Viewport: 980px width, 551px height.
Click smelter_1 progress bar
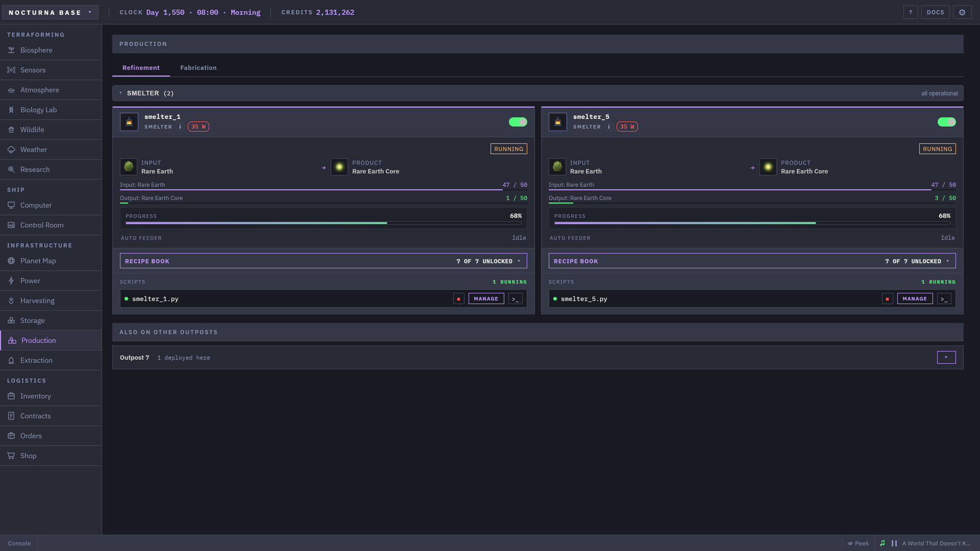click(324, 223)
